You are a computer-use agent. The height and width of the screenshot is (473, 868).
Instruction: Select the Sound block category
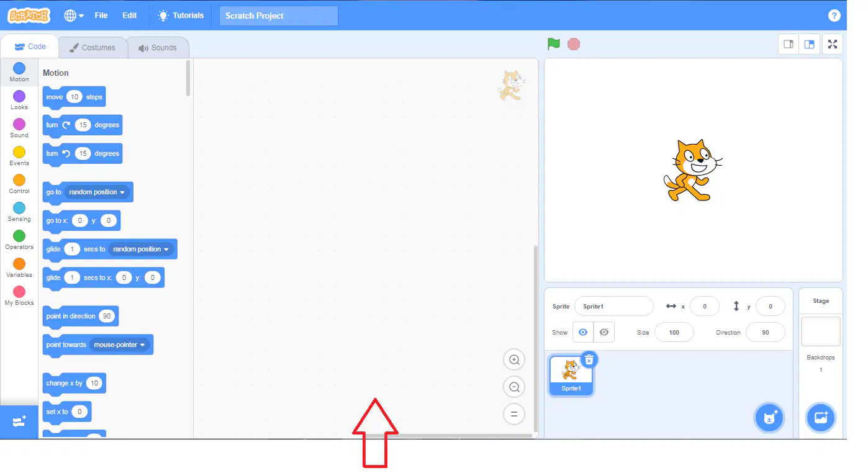pos(19,128)
